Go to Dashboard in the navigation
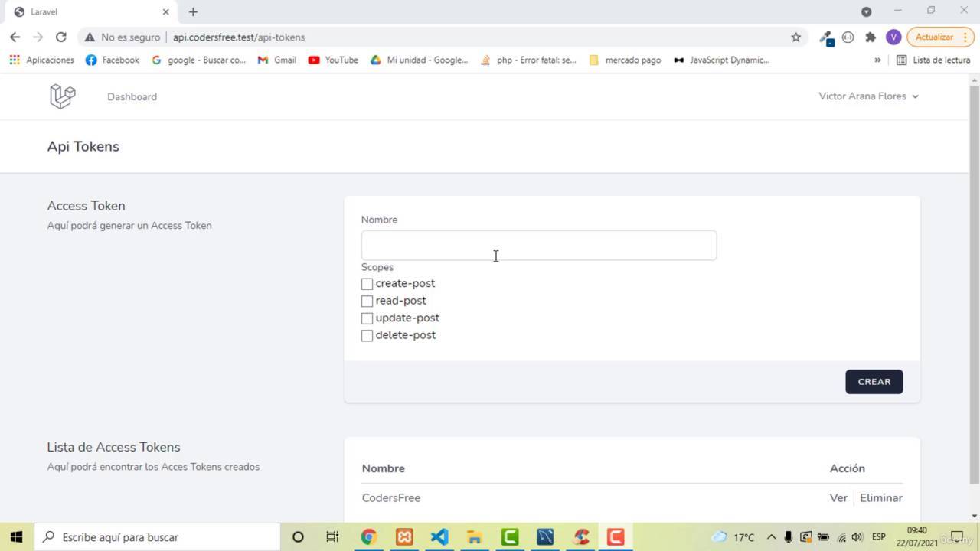The image size is (980, 551). (132, 97)
